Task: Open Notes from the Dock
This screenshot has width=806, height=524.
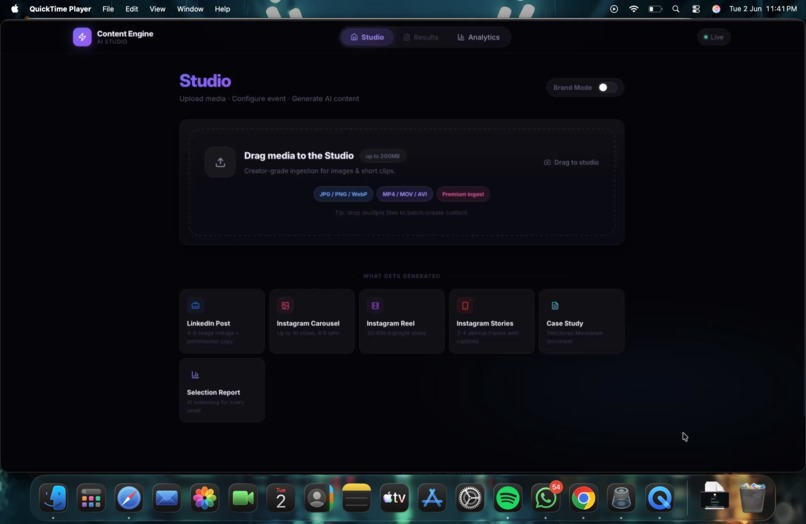Action: click(x=356, y=498)
